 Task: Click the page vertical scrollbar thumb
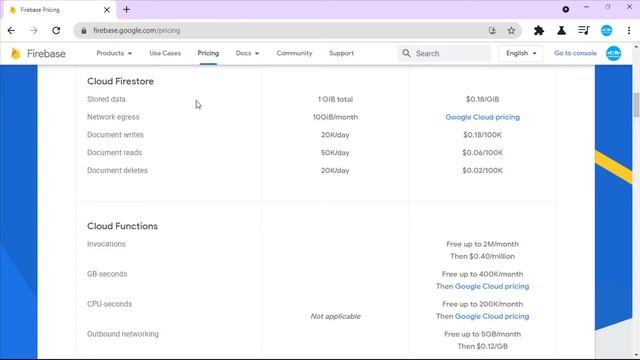coord(636,104)
